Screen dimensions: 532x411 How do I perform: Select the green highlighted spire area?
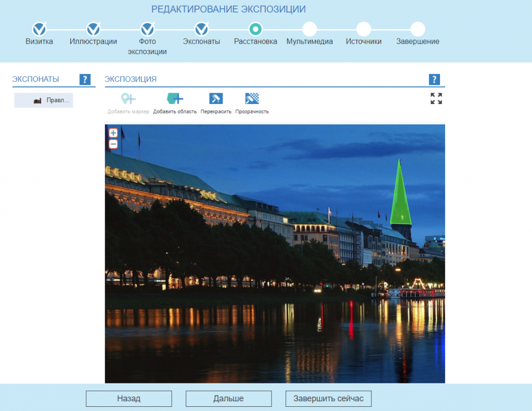(400, 203)
